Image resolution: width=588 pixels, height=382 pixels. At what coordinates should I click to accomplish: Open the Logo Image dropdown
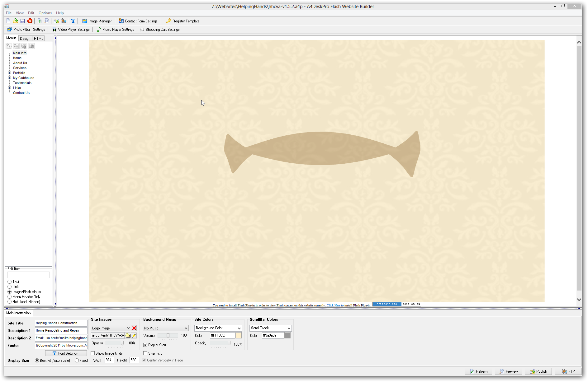tap(128, 328)
